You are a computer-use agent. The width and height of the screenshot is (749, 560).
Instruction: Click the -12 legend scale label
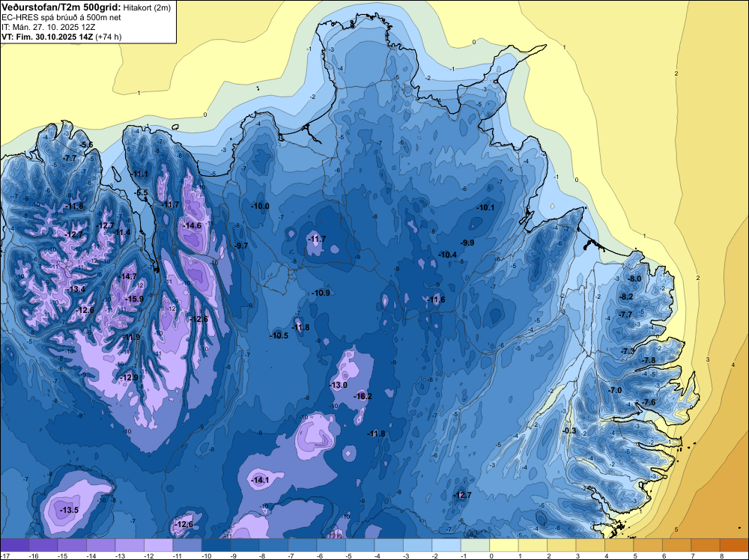tap(149, 556)
